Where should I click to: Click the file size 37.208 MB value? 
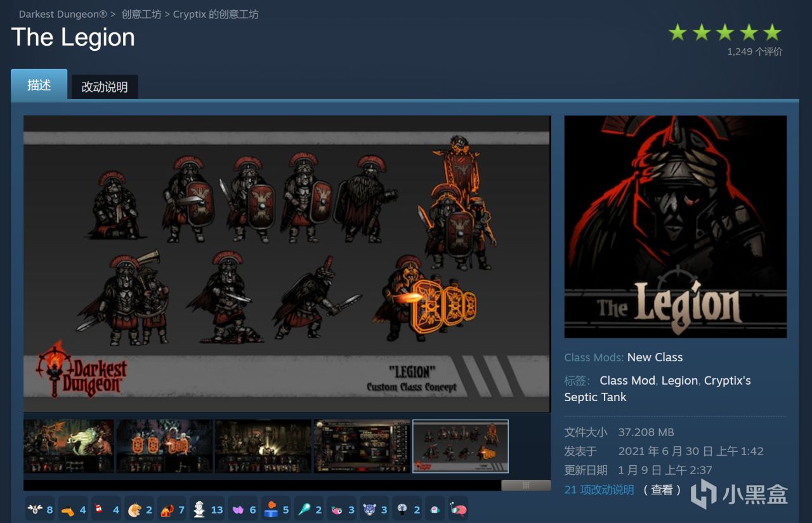(x=646, y=432)
